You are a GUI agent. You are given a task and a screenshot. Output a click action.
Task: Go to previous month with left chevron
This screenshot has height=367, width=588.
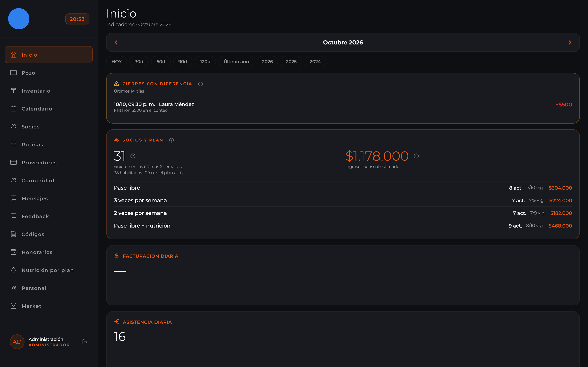coord(116,42)
